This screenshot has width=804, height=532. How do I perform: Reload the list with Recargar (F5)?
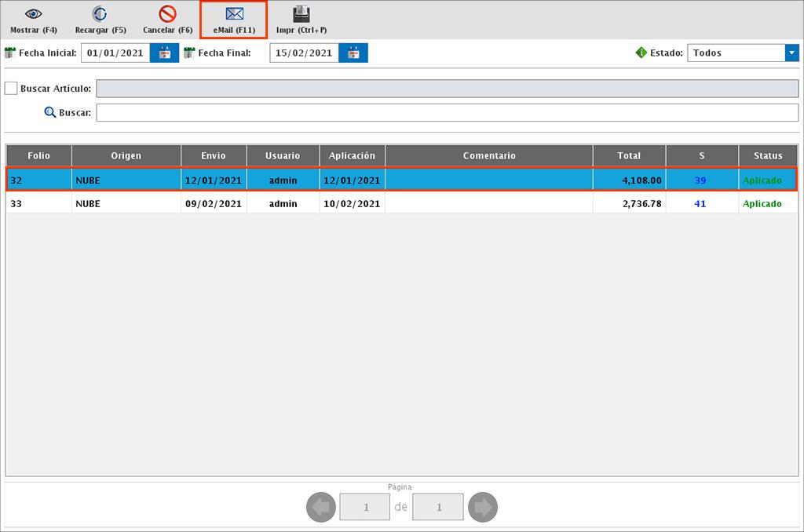(x=100, y=14)
